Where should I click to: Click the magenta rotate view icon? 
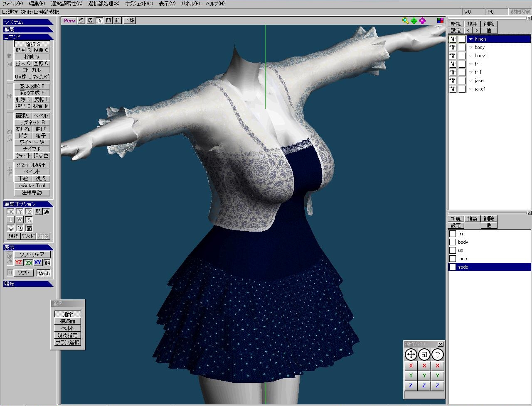pos(422,20)
